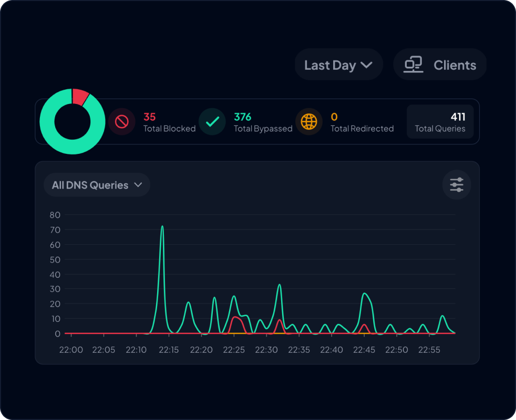Click the tallest peak near 22:14

pos(162,227)
